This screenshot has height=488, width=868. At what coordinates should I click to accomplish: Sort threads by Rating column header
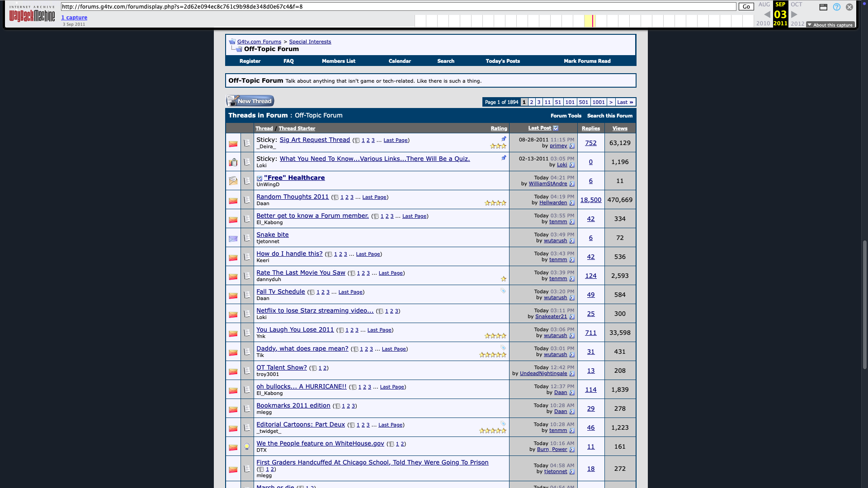click(499, 128)
